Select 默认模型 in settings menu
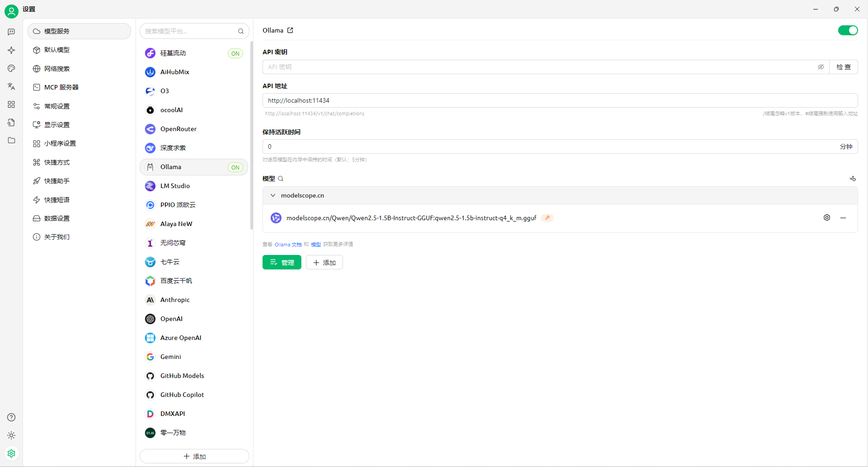 point(57,50)
